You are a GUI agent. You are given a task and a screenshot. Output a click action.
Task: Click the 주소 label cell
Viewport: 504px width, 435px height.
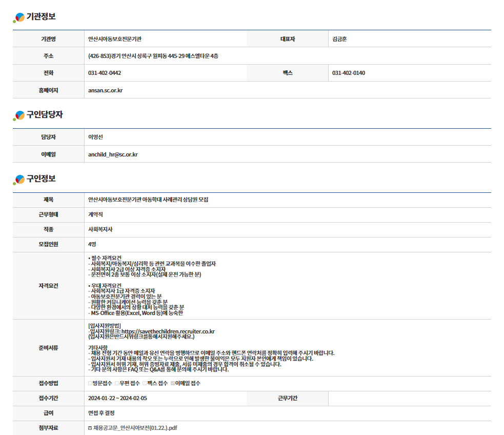tap(49, 56)
